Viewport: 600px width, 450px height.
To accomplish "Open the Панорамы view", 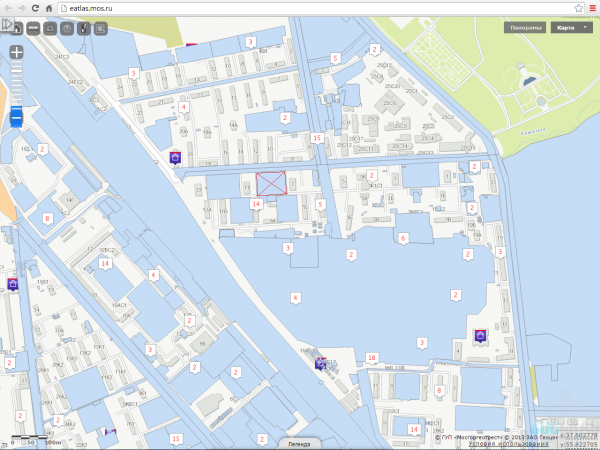I will click(x=526, y=28).
